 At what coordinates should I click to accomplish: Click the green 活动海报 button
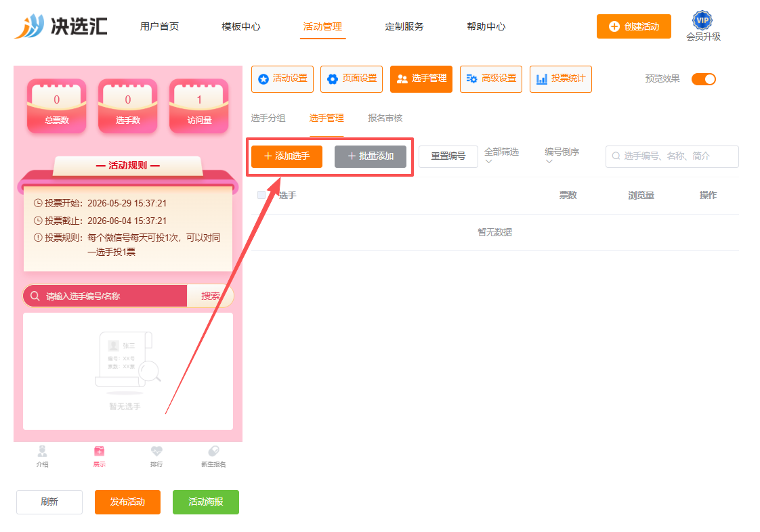tap(205, 502)
